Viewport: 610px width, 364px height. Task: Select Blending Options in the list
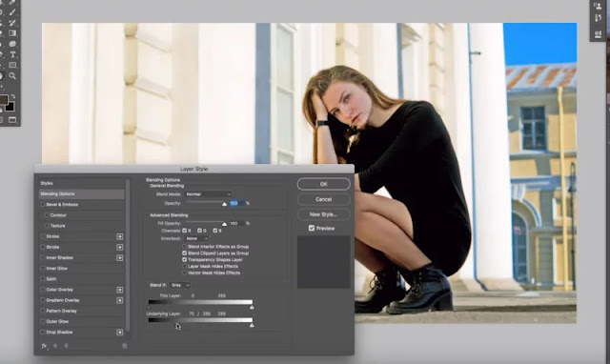(x=82, y=193)
